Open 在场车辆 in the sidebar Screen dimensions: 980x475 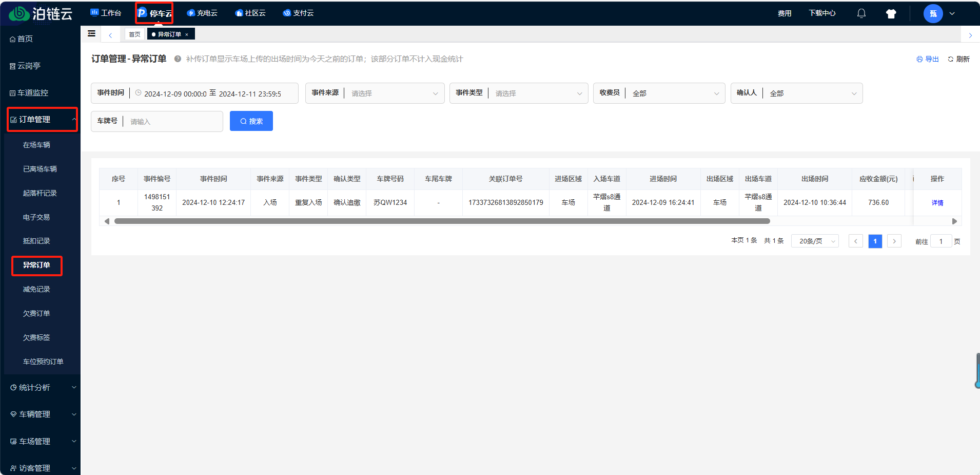(36, 145)
